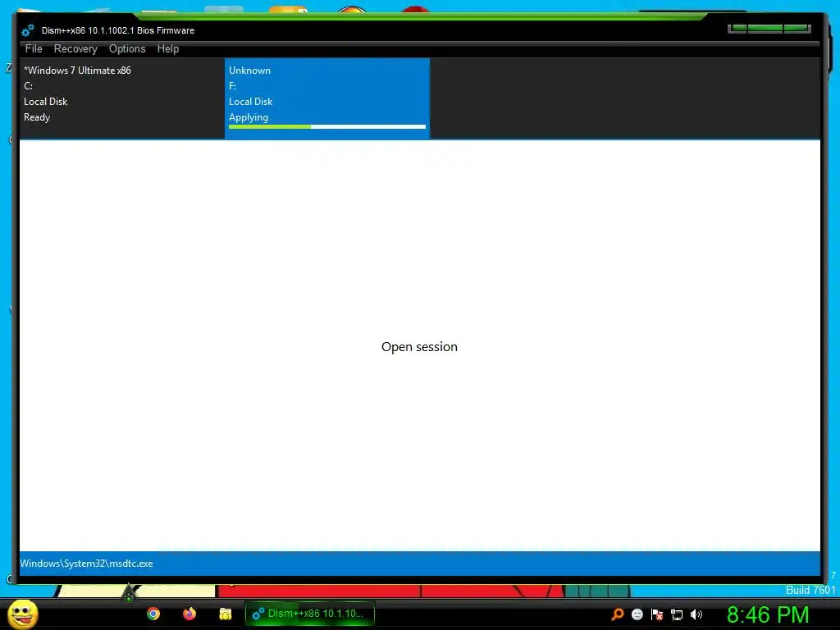Click the Windows\System32\msdtc.exe status text
The image size is (840, 630).
(x=86, y=564)
